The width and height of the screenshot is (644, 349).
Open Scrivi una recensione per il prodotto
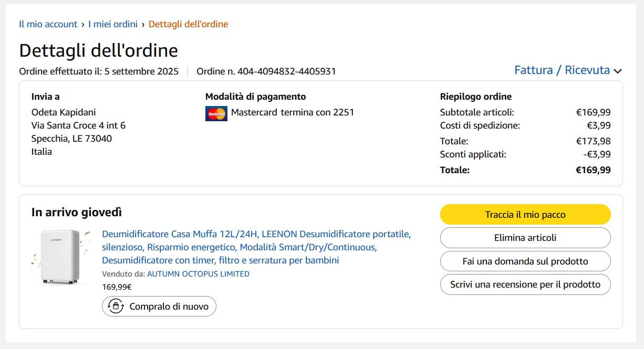click(525, 284)
